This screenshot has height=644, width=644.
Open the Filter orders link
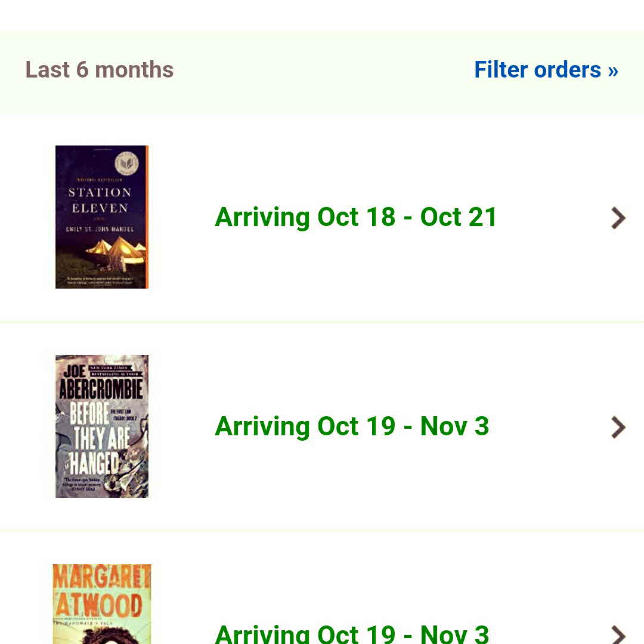pos(537,70)
